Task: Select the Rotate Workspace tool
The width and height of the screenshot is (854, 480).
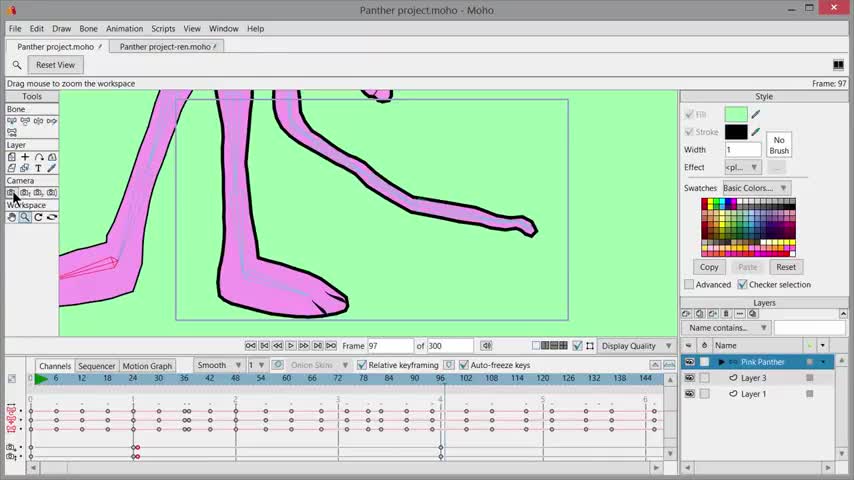Action: [x=38, y=217]
